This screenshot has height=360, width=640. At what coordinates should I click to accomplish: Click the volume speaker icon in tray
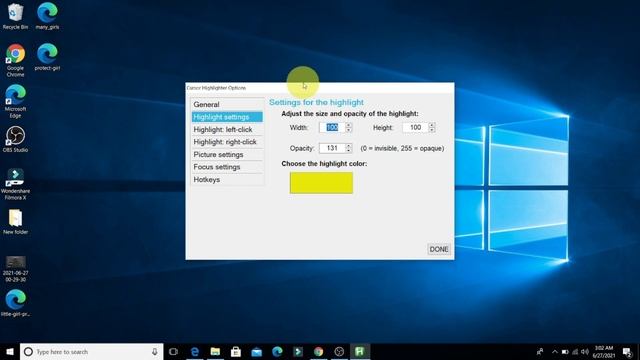(585, 351)
